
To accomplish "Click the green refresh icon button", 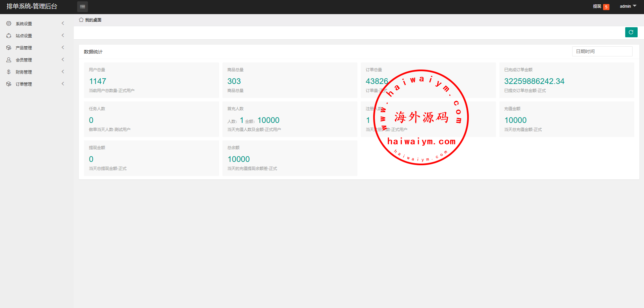I will [631, 32].
